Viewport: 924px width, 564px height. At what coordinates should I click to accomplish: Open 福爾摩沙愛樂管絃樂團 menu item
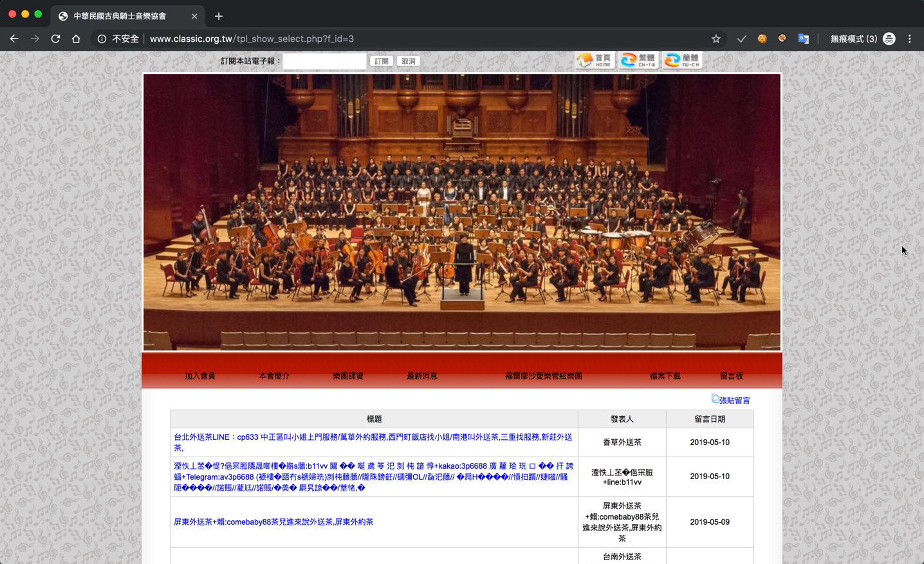pos(544,376)
